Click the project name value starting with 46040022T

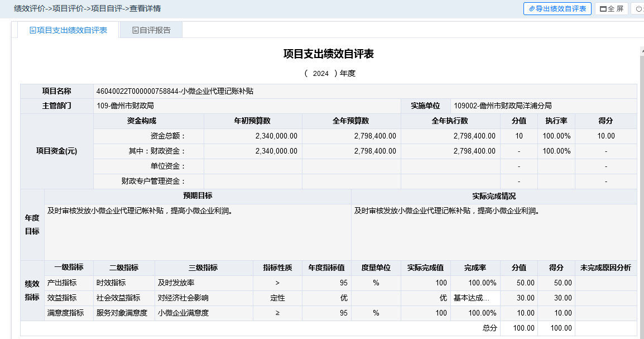point(175,91)
